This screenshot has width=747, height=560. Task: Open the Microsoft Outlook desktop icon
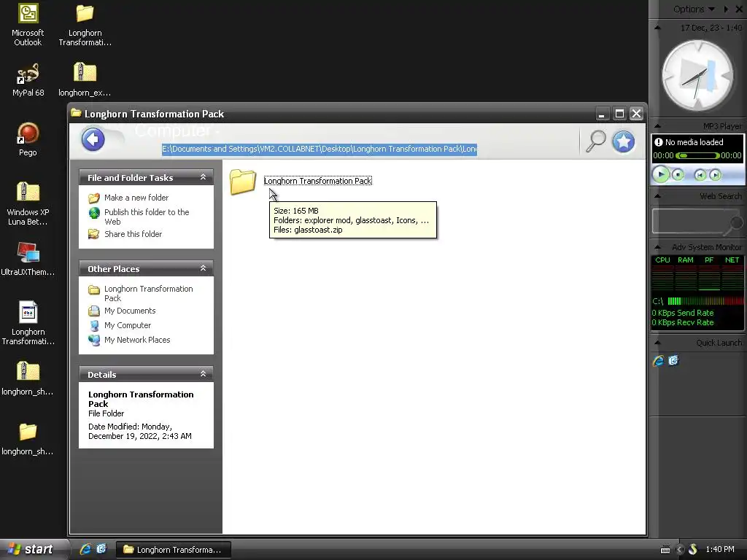28,13
